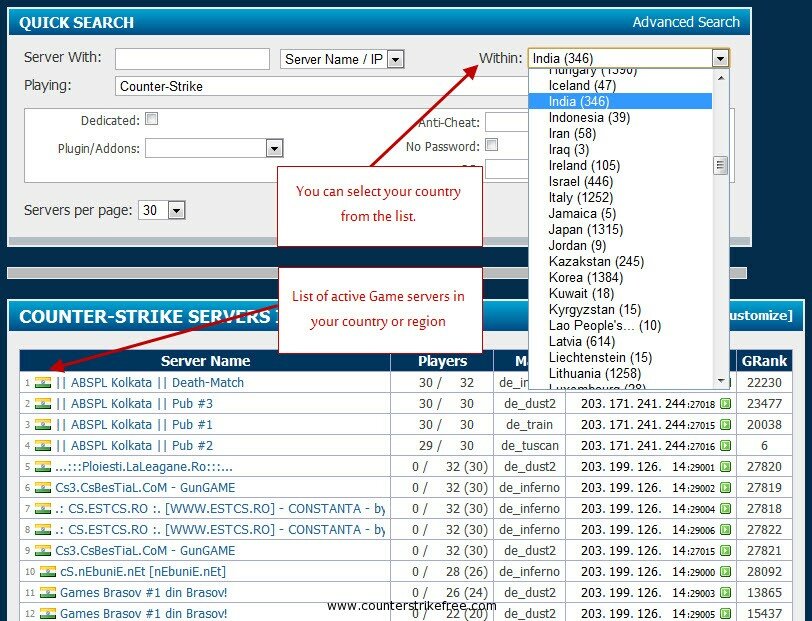The height and width of the screenshot is (621, 812).
Task: Click the India flag icon beside ABSPL Kolkata Death-Match
Action: click(42, 382)
